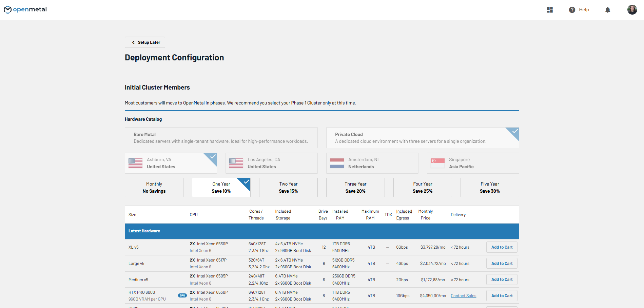The height and width of the screenshot is (308, 644).
Task: Select the Private Cloud catalog option
Action: [x=423, y=138]
